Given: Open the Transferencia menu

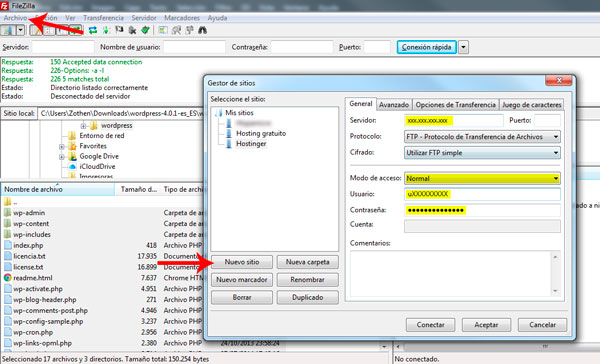Looking at the screenshot, I should (103, 18).
